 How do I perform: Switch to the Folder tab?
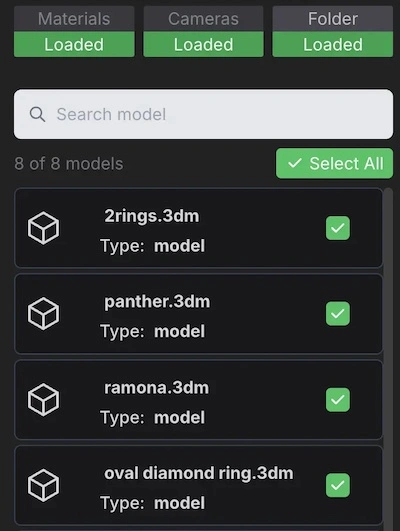(333, 19)
